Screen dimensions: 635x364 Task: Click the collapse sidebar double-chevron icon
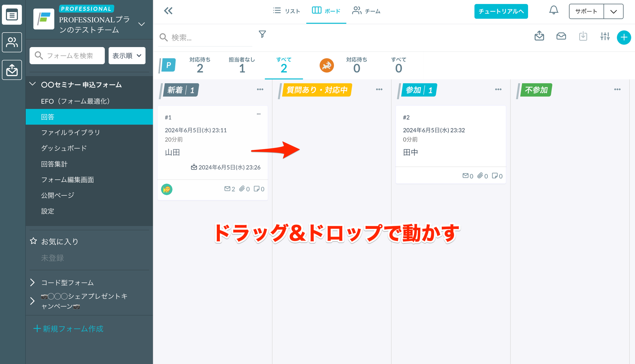click(x=168, y=11)
